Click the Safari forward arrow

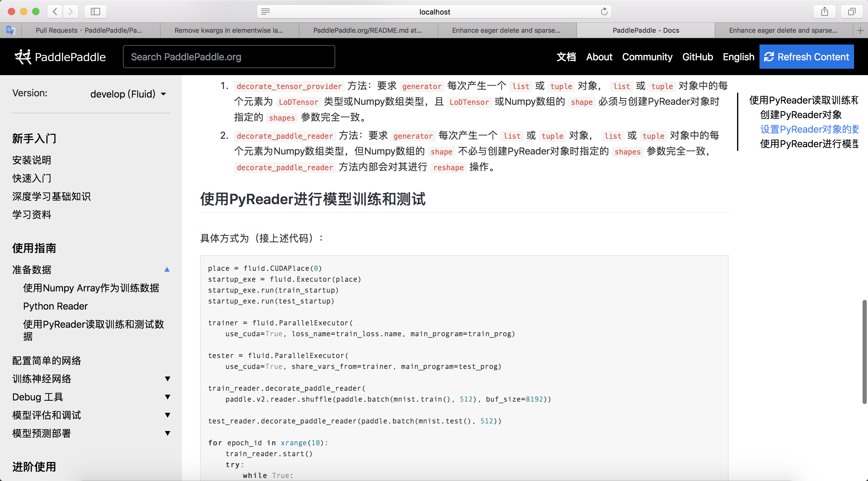coord(70,12)
